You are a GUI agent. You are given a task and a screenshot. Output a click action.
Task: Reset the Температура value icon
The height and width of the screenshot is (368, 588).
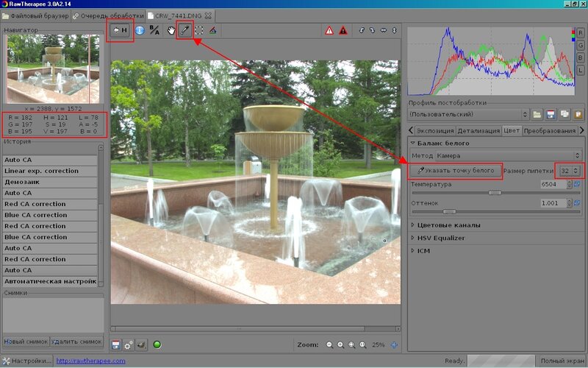coord(577,184)
